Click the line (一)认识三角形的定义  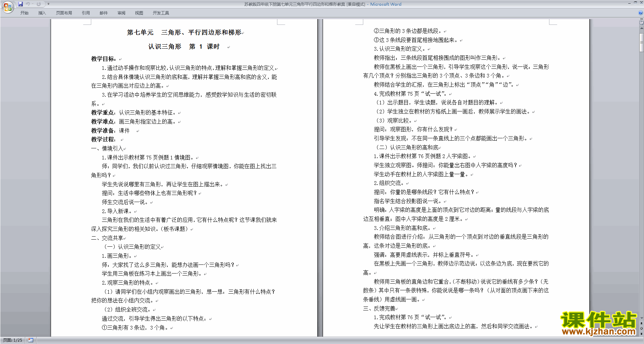pos(132,247)
